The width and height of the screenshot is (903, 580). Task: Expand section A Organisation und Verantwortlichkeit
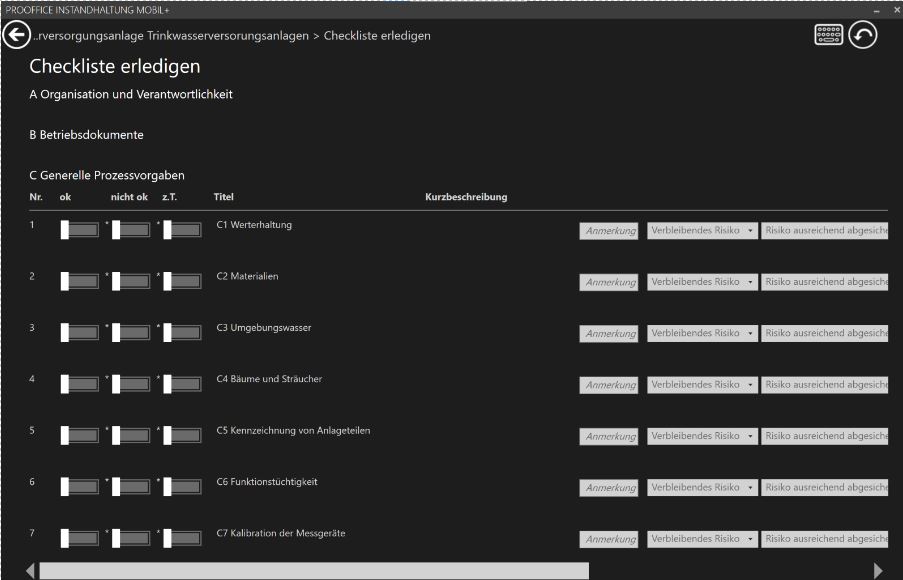130,94
